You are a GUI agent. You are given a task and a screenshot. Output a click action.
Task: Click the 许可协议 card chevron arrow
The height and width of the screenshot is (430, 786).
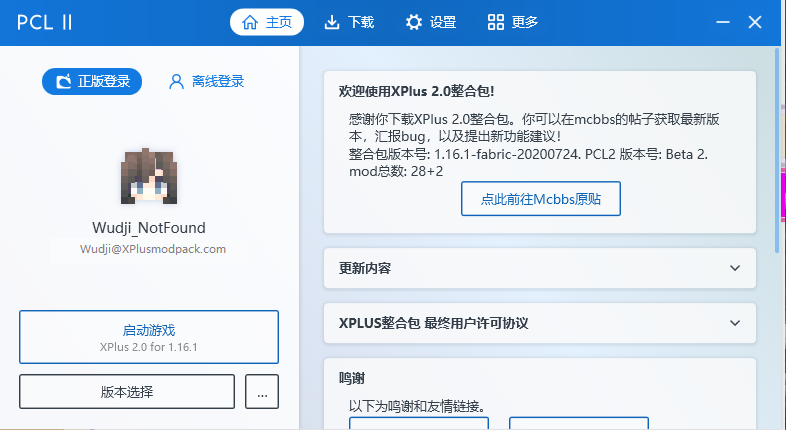coord(735,323)
